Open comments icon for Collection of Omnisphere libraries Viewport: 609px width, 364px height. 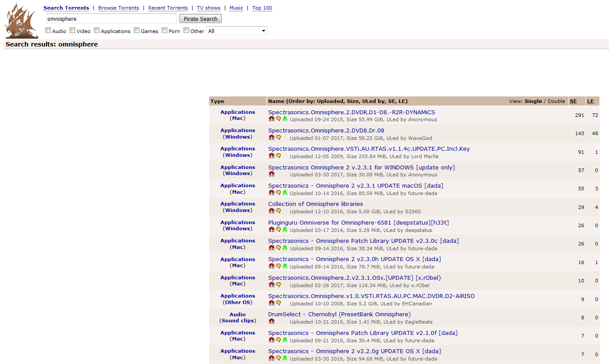279,211
